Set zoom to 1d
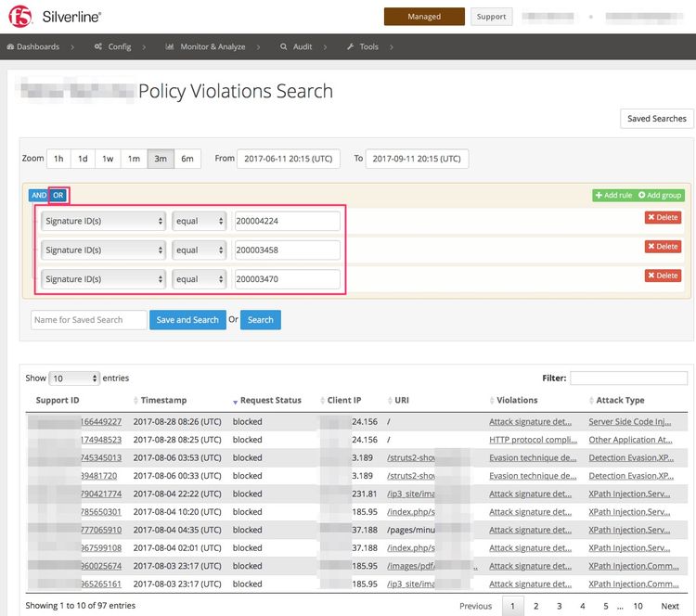 pos(83,159)
